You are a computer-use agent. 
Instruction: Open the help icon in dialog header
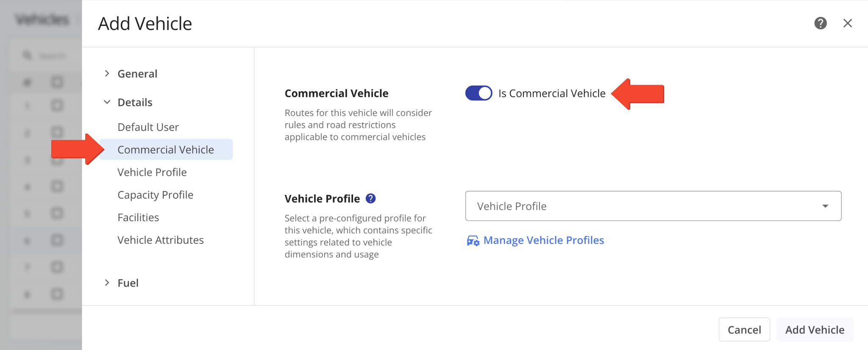[x=821, y=23]
